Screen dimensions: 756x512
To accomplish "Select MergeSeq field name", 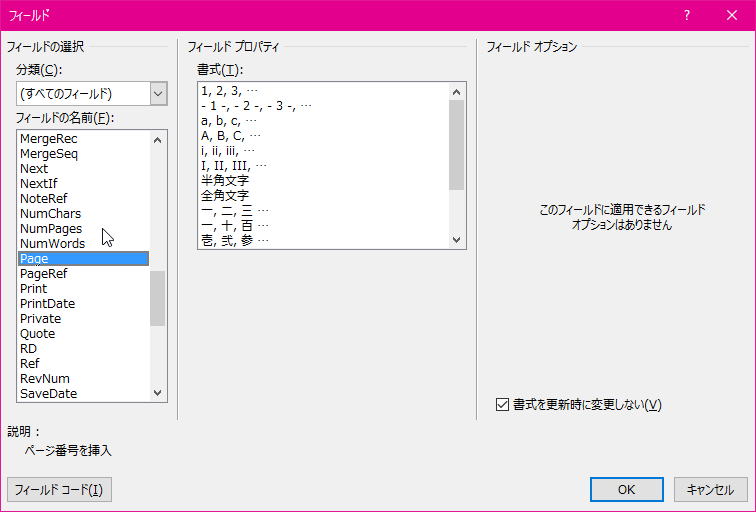I will [x=83, y=154].
